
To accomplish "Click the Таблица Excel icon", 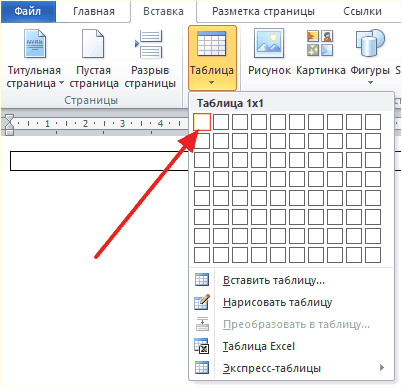I will coord(202,346).
